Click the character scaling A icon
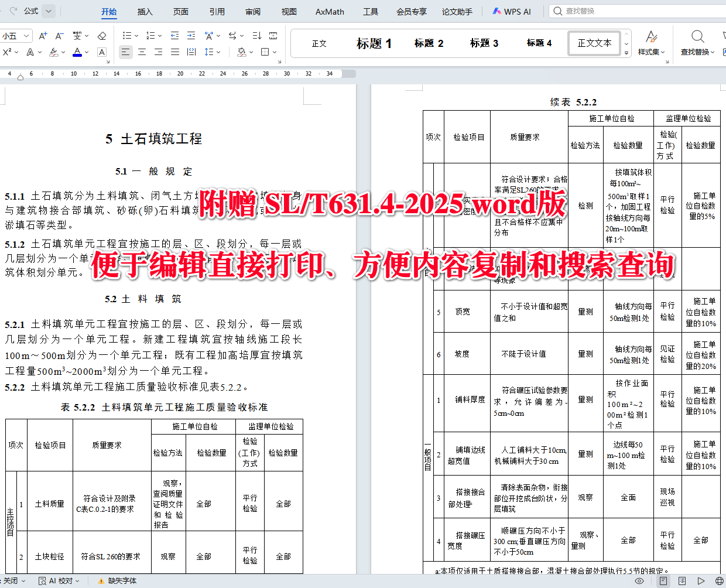The image size is (726, 588). 209,36
